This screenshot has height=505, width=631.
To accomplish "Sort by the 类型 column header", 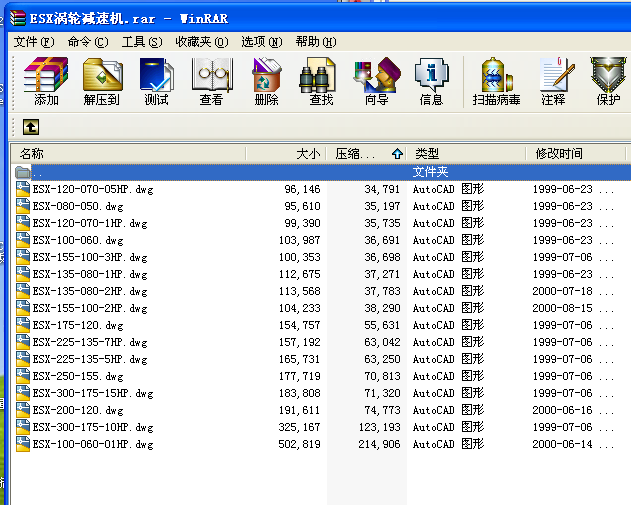I will (466, 153).
